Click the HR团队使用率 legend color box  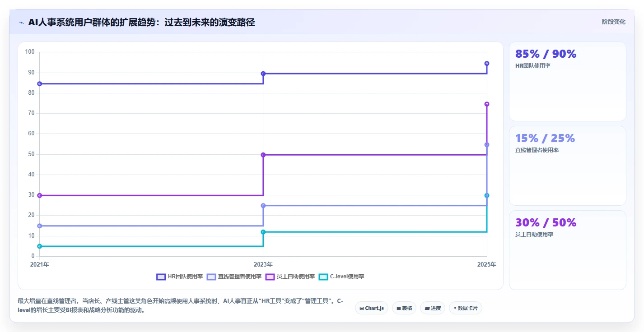[161, 277]
